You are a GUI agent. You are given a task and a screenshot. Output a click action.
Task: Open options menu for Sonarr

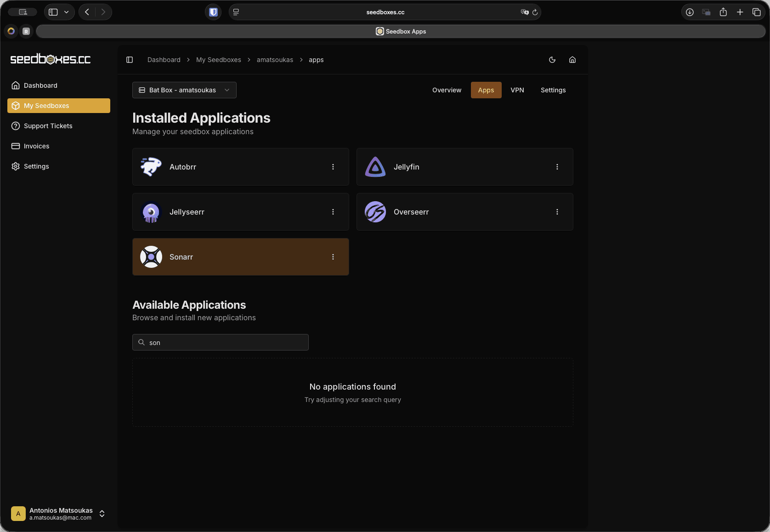click(333, 257)
